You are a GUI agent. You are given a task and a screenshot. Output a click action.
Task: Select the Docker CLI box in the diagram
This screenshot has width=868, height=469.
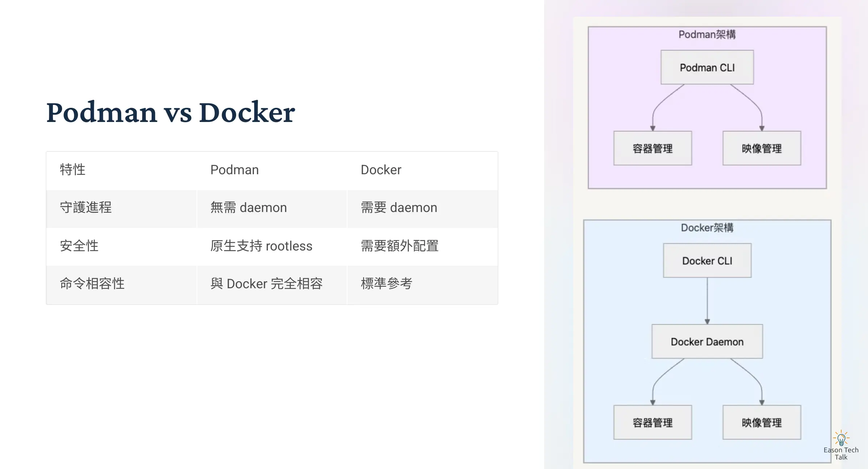pos(707,260)
